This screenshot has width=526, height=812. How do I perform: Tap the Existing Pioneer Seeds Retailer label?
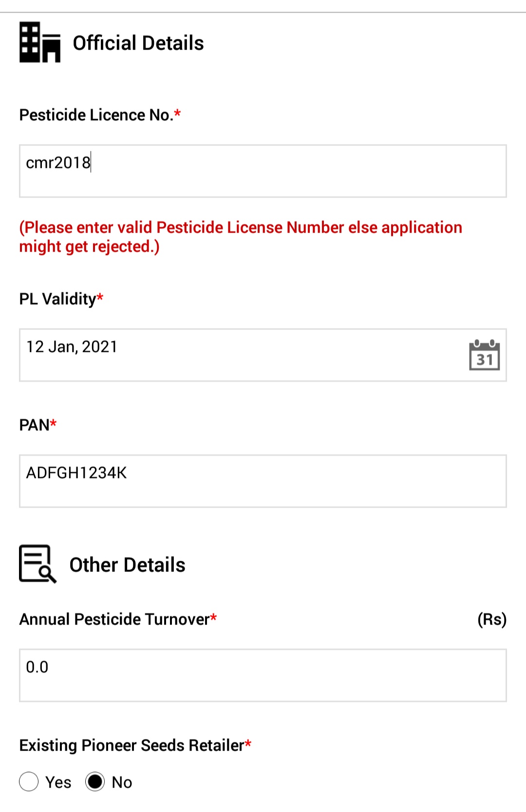[135, 745]
